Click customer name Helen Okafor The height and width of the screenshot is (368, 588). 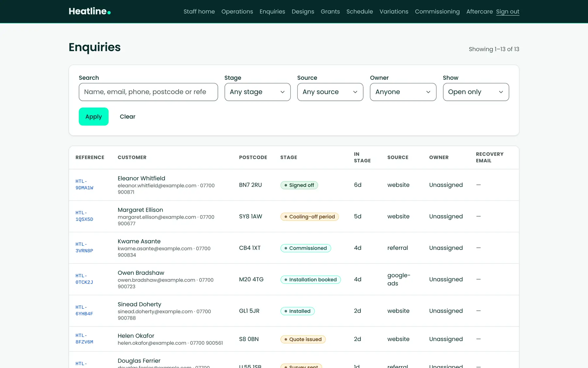[136, 336]
